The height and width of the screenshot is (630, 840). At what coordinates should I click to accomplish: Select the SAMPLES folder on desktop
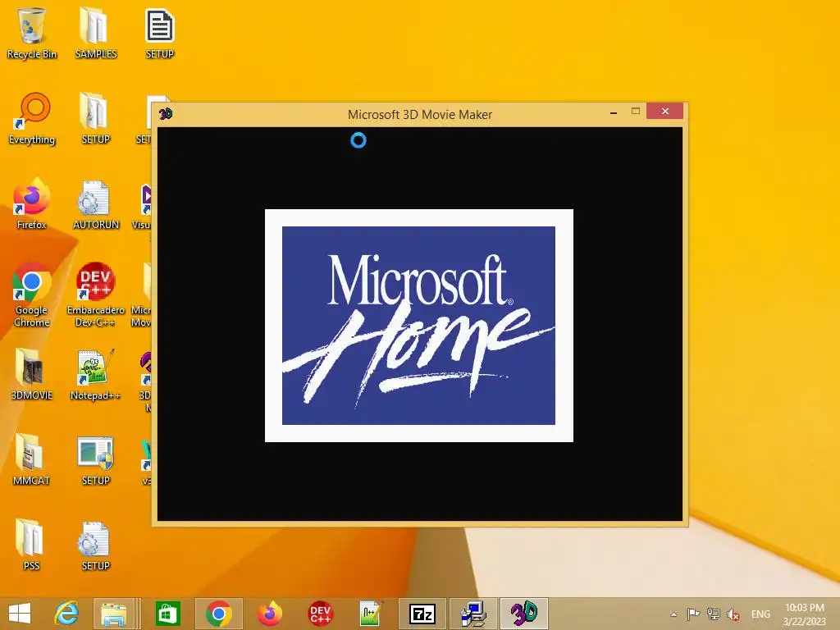pos(95,33)
